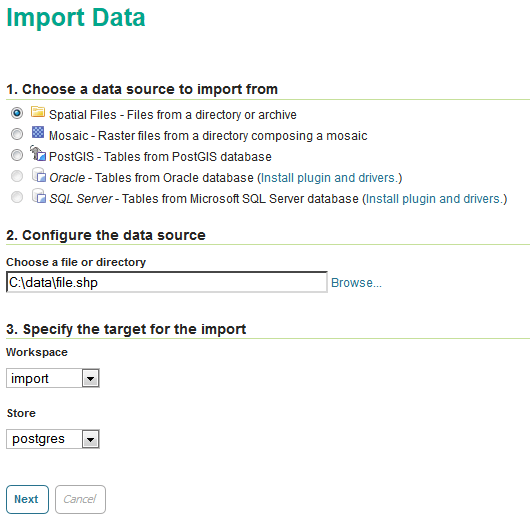Image resolution: width=530 pixels, height=524 pixels.
Task: Click the import workspace combo box
Action: point(53,378)
